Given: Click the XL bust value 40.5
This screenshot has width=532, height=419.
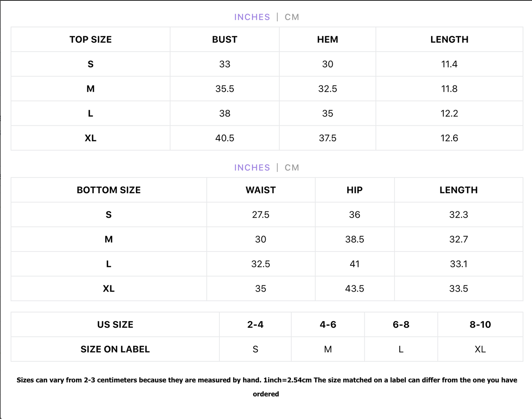Looking at the screenshot, I should coord(225,138).
